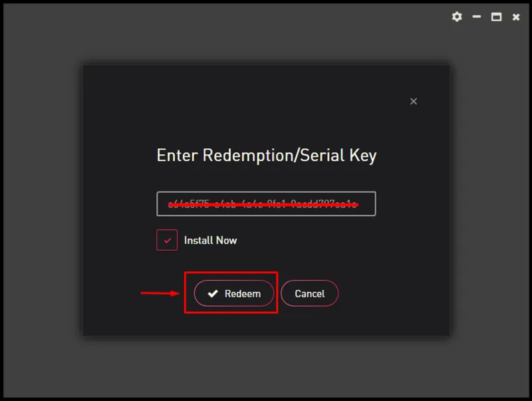
Task: Maximize the launcher window
Action: click(x=496, y=17)
